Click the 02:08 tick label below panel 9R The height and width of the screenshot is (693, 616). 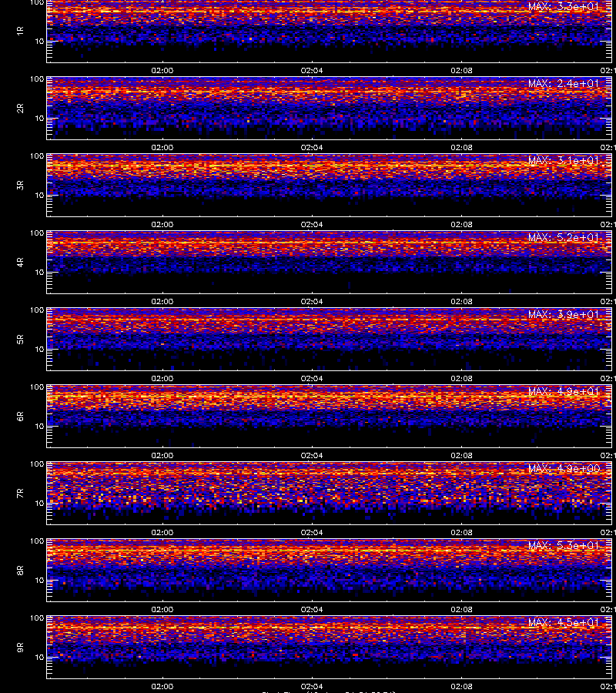point(461,686)
